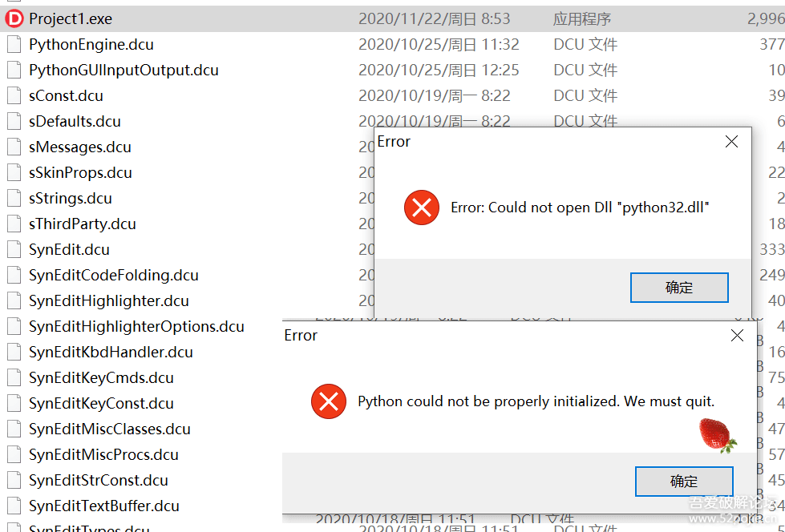785x532 pixels.
Task: Click the sThirdParty.dcu document icon
Action: (13, 224)
